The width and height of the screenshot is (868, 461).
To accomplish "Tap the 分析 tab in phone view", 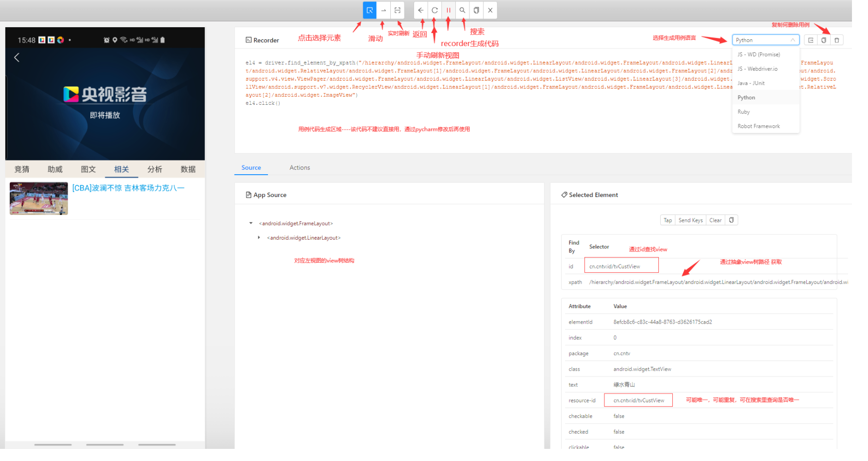I will tap(155, 169).
